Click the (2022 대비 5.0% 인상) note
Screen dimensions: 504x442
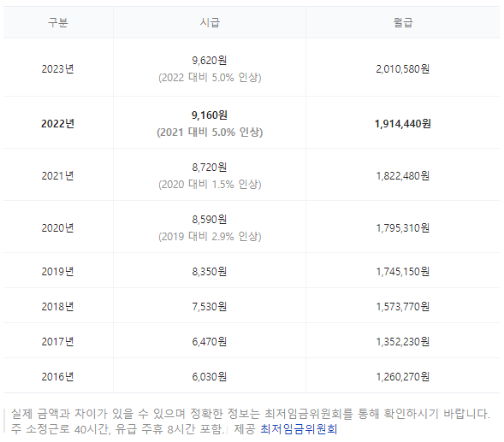[x=210, y=78]
